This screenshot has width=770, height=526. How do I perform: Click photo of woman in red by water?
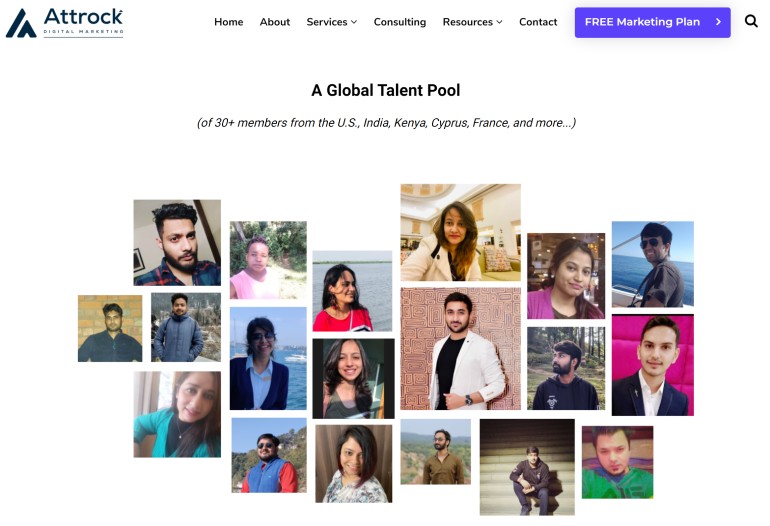pyautogui.click(x=352, y=291)
